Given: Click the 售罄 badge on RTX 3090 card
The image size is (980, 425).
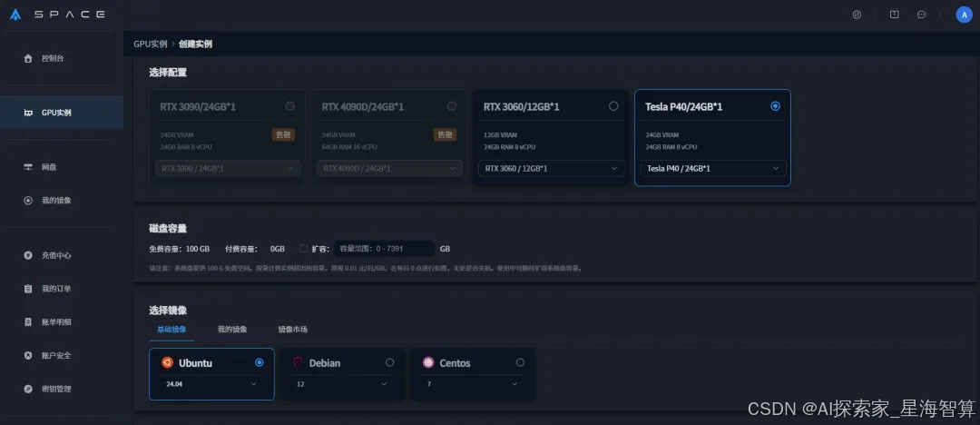Looking at the screenshot, I should [283, 134].
